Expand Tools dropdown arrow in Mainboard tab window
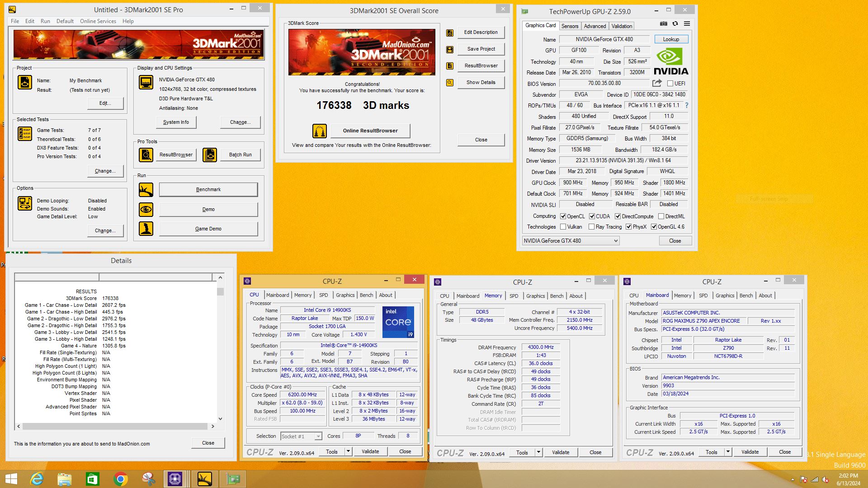The image size is (868, 488). pos(728,452)
